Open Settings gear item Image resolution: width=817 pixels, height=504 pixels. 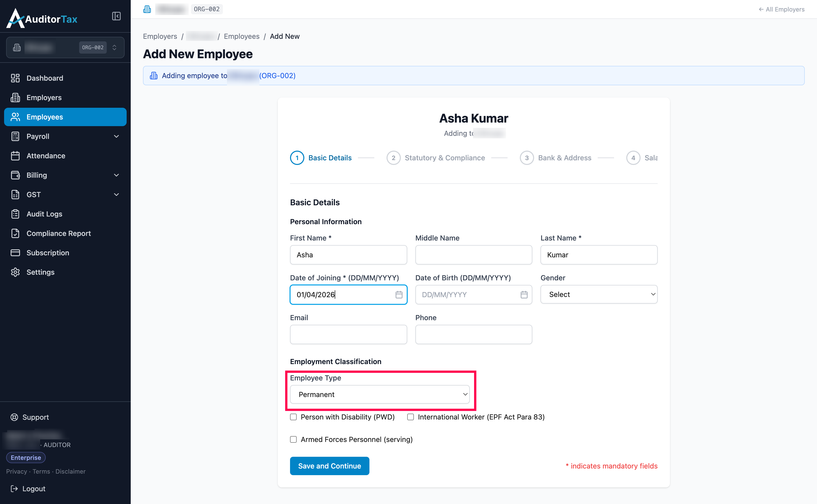[65, 272]
